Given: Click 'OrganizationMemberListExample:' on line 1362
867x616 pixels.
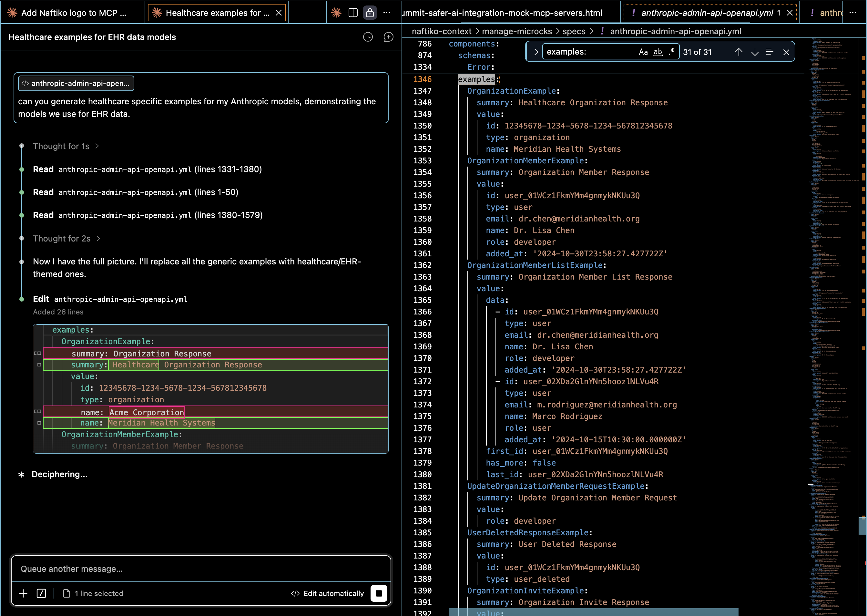Looking at the screenshot, I should click(537, 265).
